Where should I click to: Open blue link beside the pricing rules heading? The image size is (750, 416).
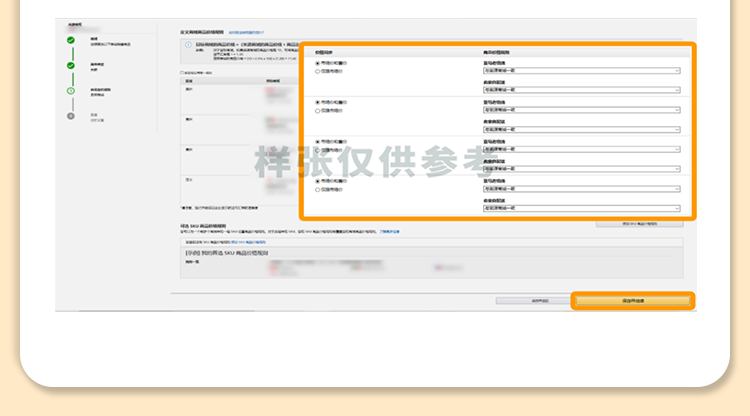(x=246, y=33)
